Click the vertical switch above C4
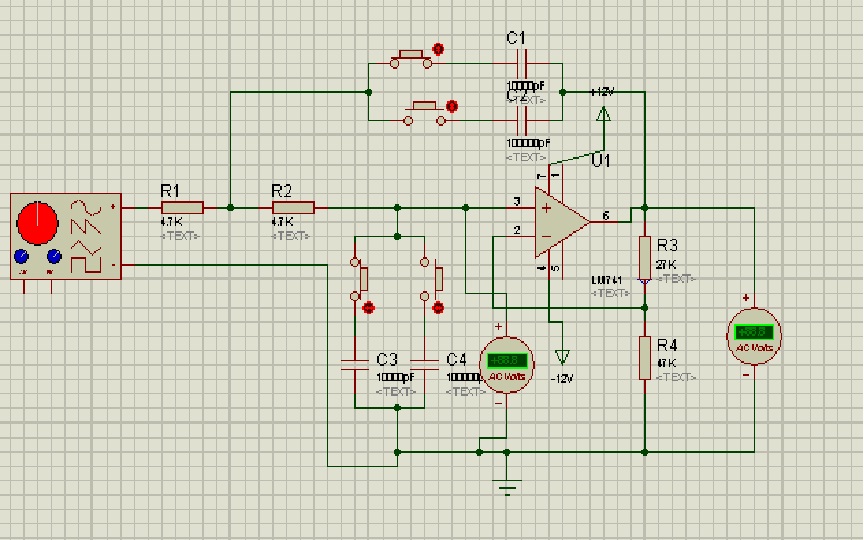This screenshot has height=540, width=864. coord(433,279)
